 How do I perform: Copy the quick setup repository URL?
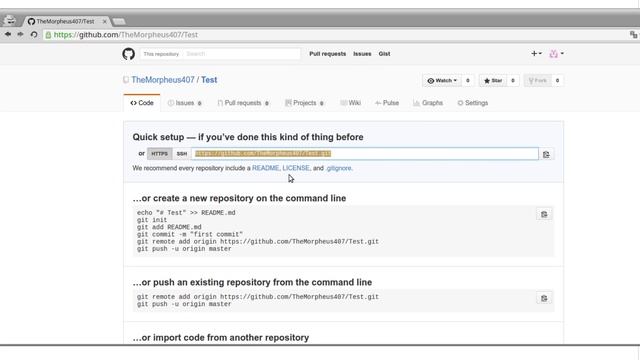(x=546, y=154)
